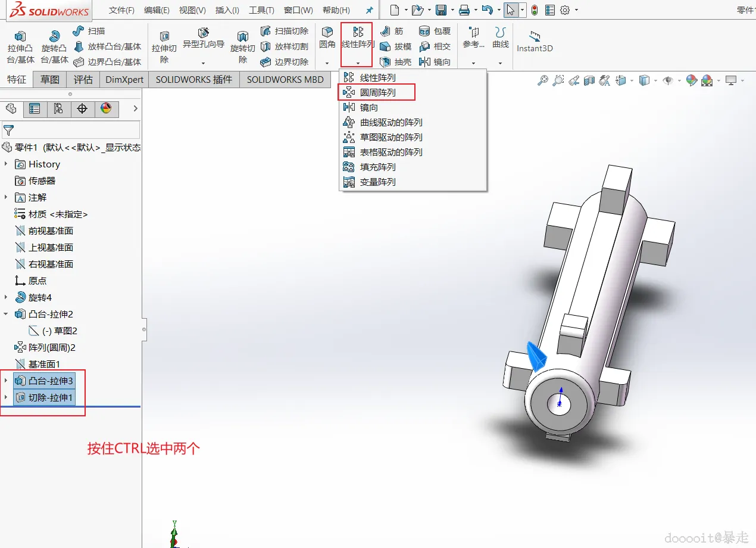Open the 线性阵列 dropdown arrow
This screenshot has width=756, height=548.
358,63
